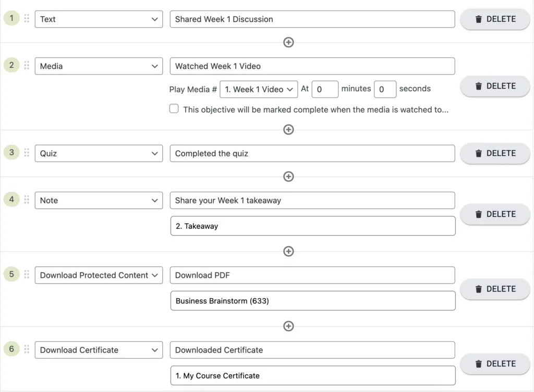Click the plus icon below the Quiz objective
Viewport: 534px width, 392px height.
[x=288, y=177]
